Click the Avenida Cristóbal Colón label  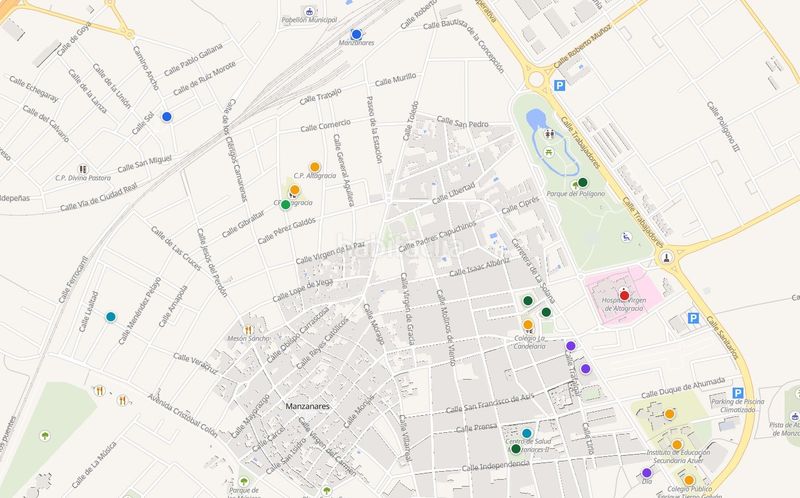pyautogui.click(x=183, y=415)
